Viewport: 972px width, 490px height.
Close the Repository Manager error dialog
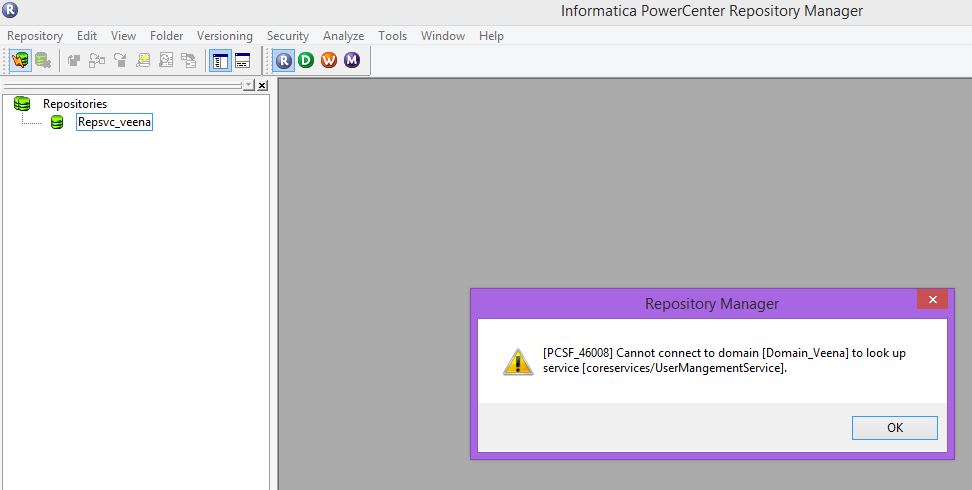point(932,300)
